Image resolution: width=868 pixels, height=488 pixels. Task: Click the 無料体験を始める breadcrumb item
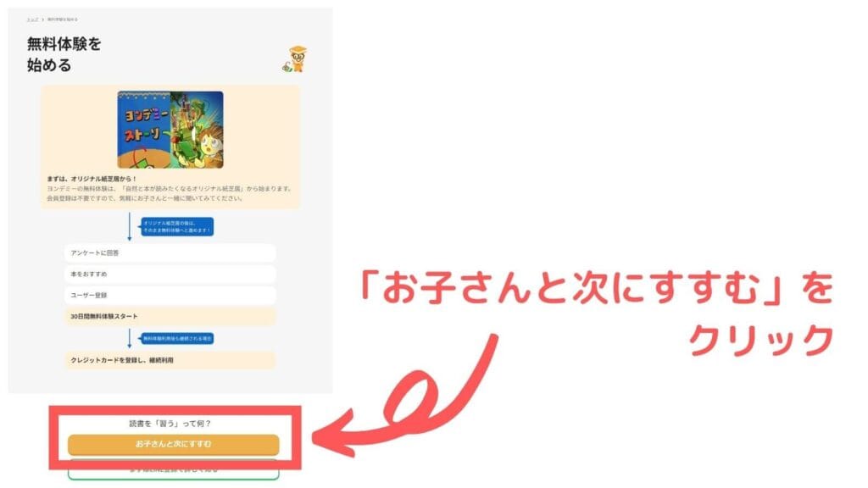tap(63, 19)
